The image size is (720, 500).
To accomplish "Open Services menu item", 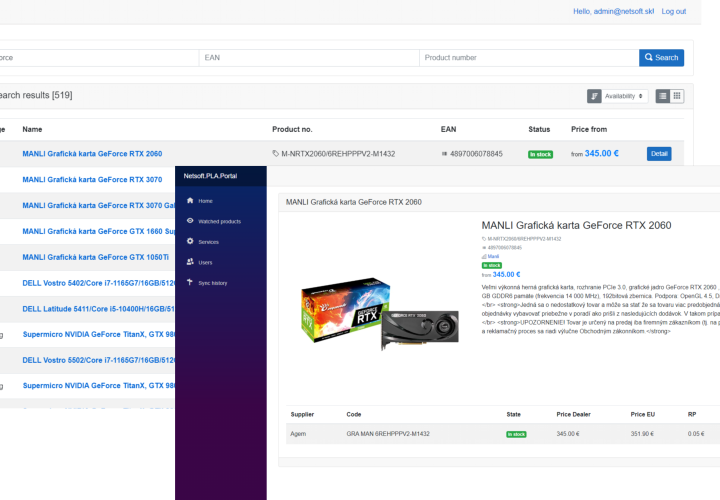I will tap(208, 242).
